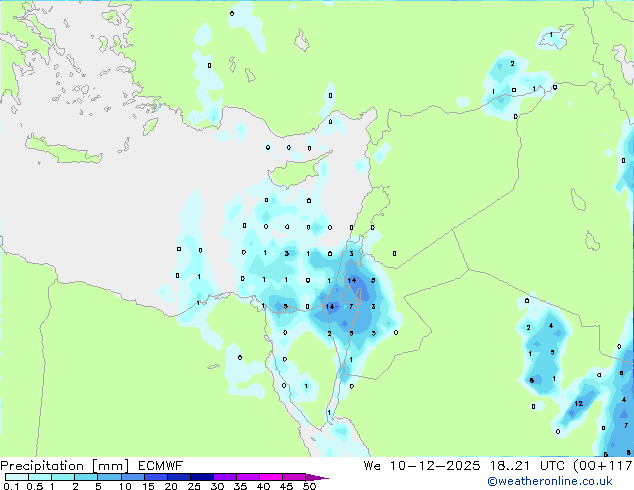634x490 pixels.
Task: Click the 'Precipitation' title word
Action: click(x=42, y=466)
